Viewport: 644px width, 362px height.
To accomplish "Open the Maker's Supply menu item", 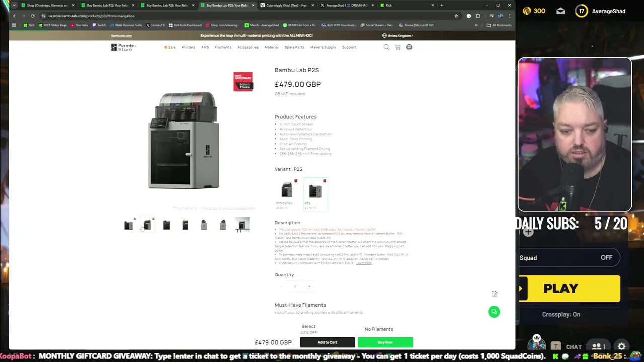I will pyautogui.click(x=323, y=47).
